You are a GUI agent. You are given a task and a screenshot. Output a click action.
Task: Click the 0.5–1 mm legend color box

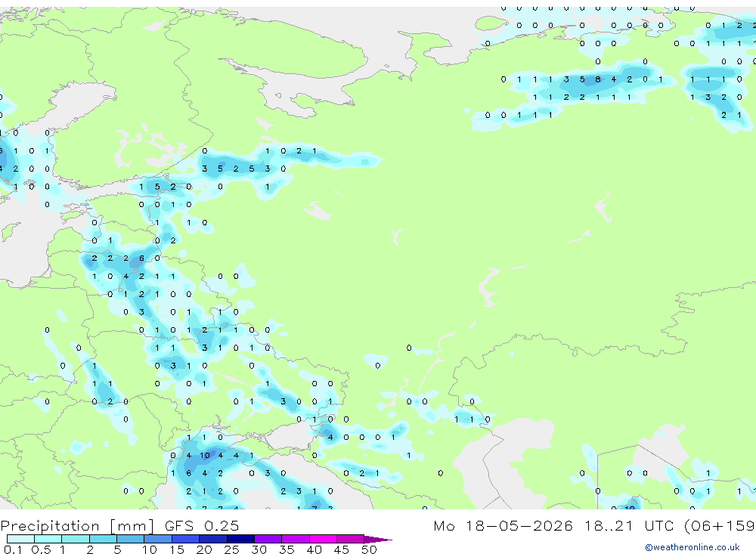click(48, 539)
